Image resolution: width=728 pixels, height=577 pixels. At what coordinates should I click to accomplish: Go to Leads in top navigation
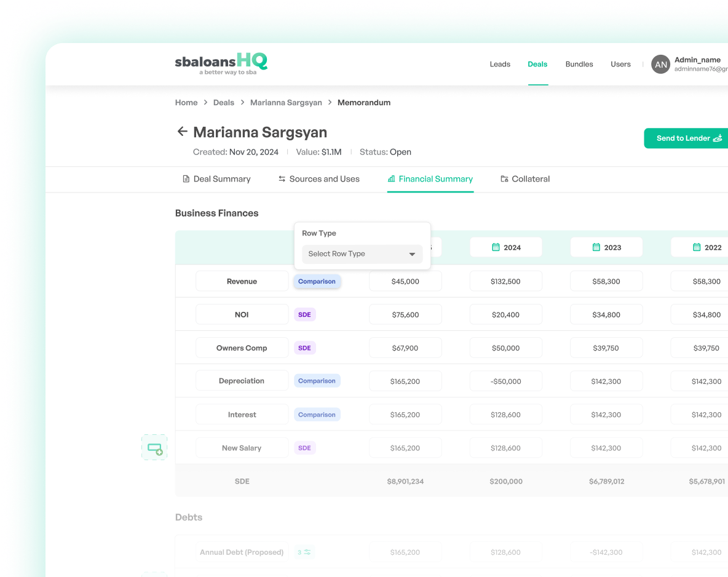[500, 64]
